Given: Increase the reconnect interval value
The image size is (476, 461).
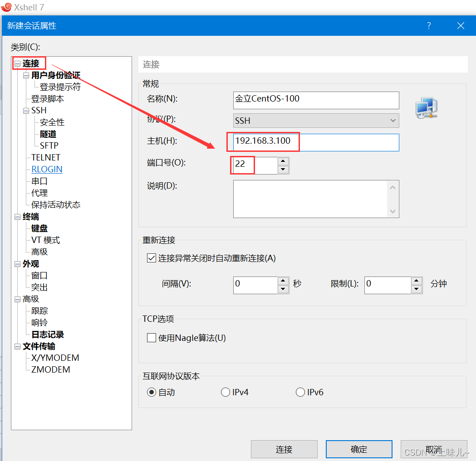Looking at the screenshot, I should pos(283,281).
